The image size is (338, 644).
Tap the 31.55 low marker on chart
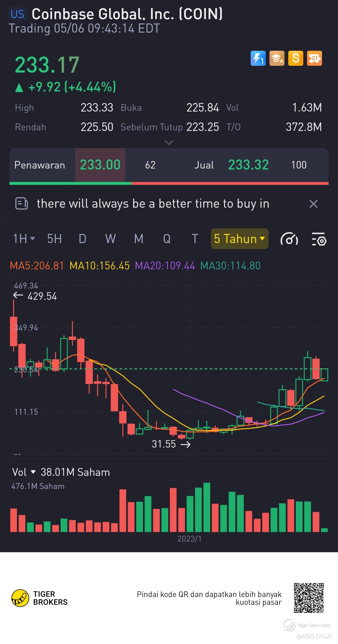tap(164, 444)
